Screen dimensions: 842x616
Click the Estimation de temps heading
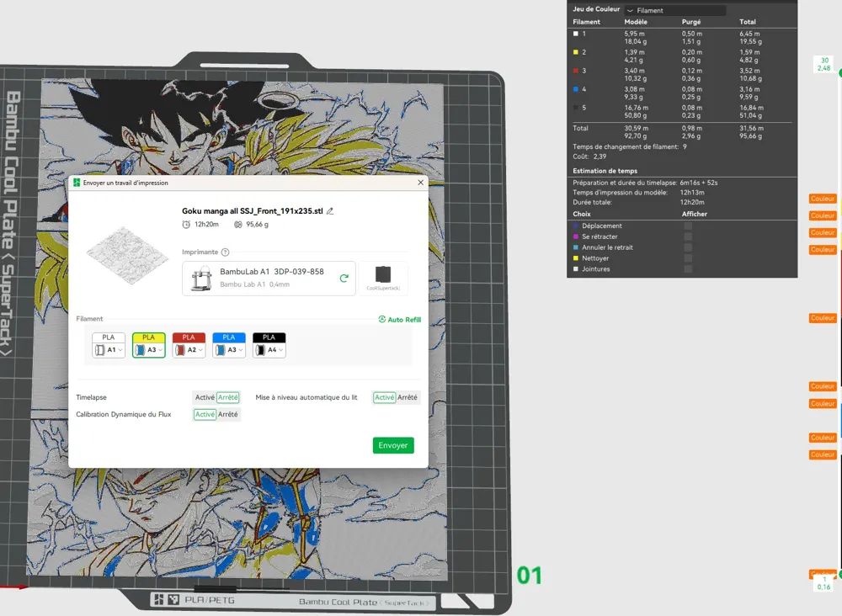point(605,171)
